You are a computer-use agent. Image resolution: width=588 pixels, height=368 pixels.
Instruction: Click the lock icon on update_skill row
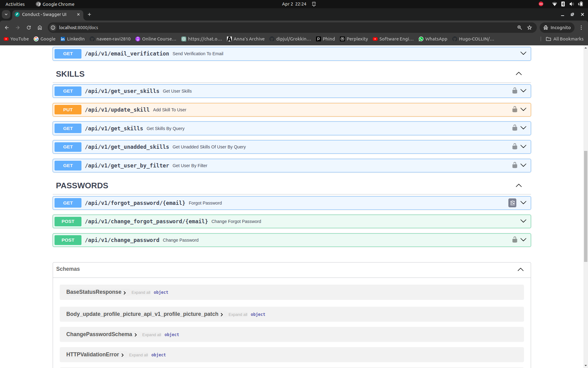(514, 109)
